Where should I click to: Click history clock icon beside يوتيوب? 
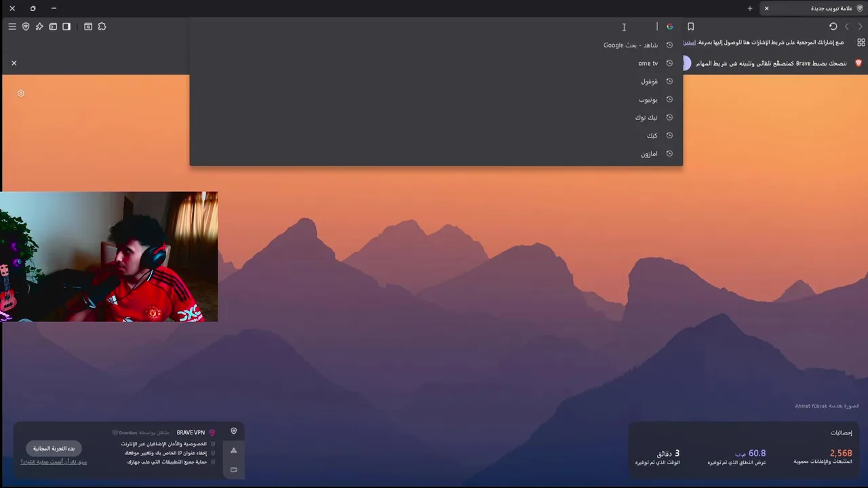tap(669, 99)
